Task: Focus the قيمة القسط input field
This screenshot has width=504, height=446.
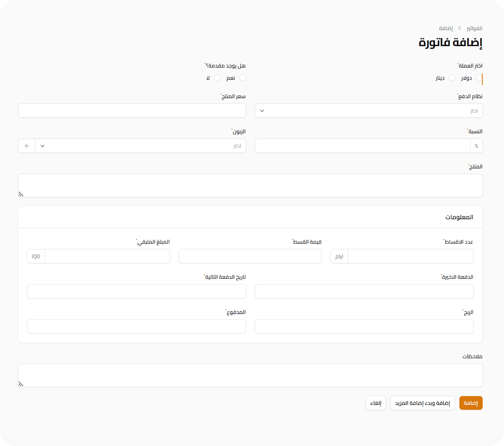Action: [x=250, y=256]
